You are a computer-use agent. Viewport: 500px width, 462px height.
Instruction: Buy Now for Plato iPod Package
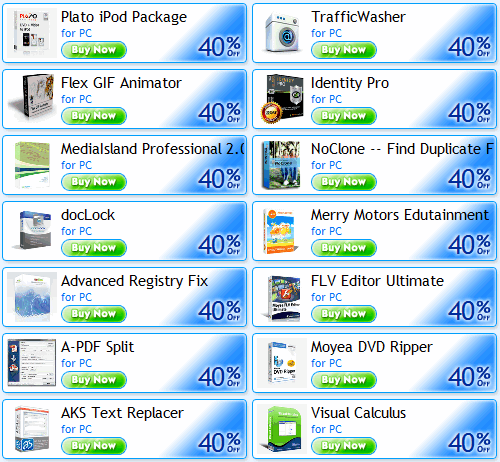[x=94, y=50]
